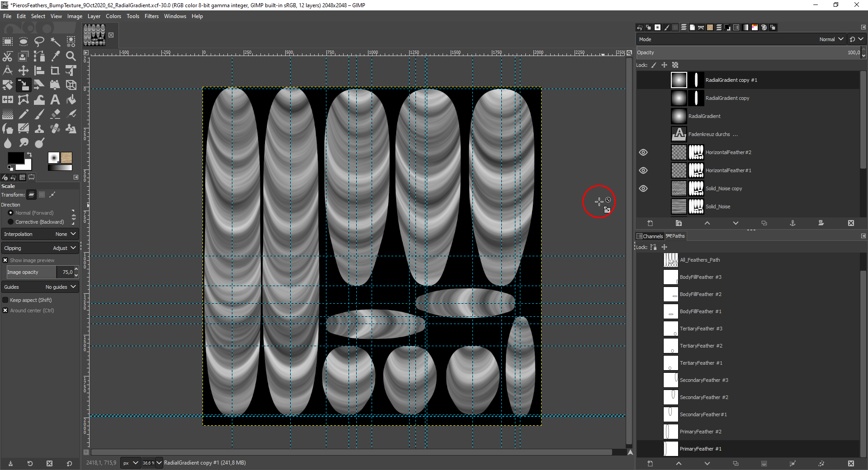Expand the Guides dropdown in Scale options
The image size is (868, 470).
[x=60, y=287]
